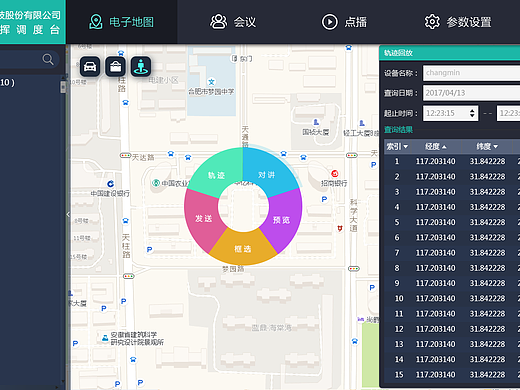
Task: Open the 电子地图 tab
Action: coord(121,22)
